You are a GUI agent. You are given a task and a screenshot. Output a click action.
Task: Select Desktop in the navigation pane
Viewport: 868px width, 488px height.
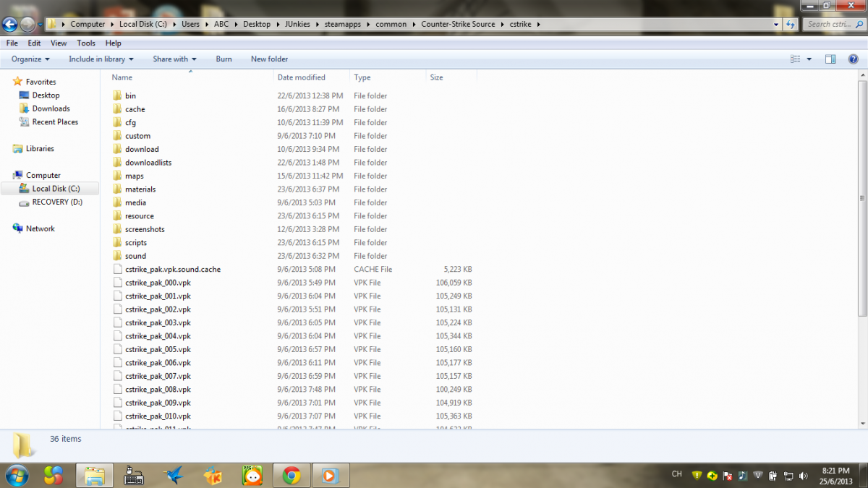[x=46, y=95]
